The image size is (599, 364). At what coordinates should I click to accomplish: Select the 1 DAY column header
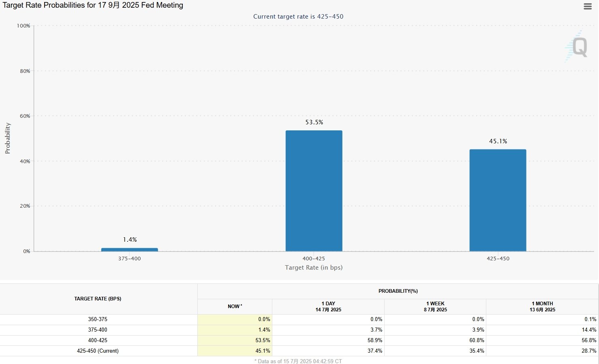coord(328,307)
